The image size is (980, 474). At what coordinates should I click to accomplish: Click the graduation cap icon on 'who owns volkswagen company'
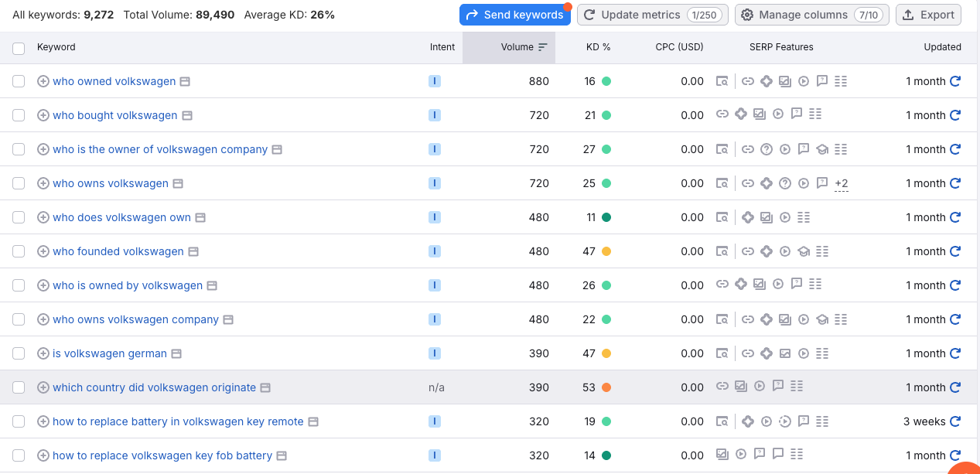coord(821,319)
